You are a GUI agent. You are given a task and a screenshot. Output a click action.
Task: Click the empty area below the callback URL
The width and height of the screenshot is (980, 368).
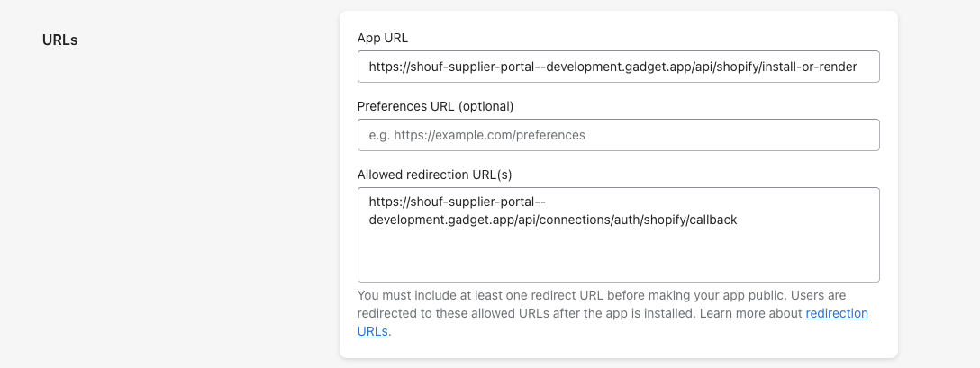click(618, 256)
